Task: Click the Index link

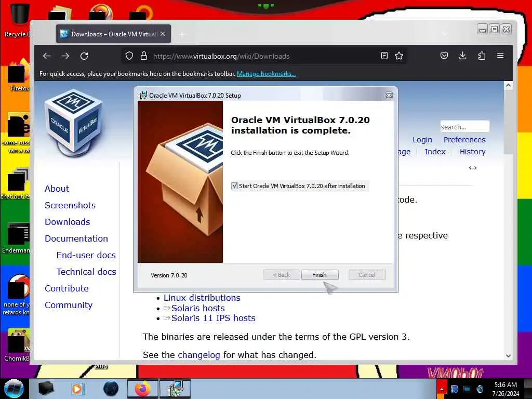Action: click(x=435, y=152)
